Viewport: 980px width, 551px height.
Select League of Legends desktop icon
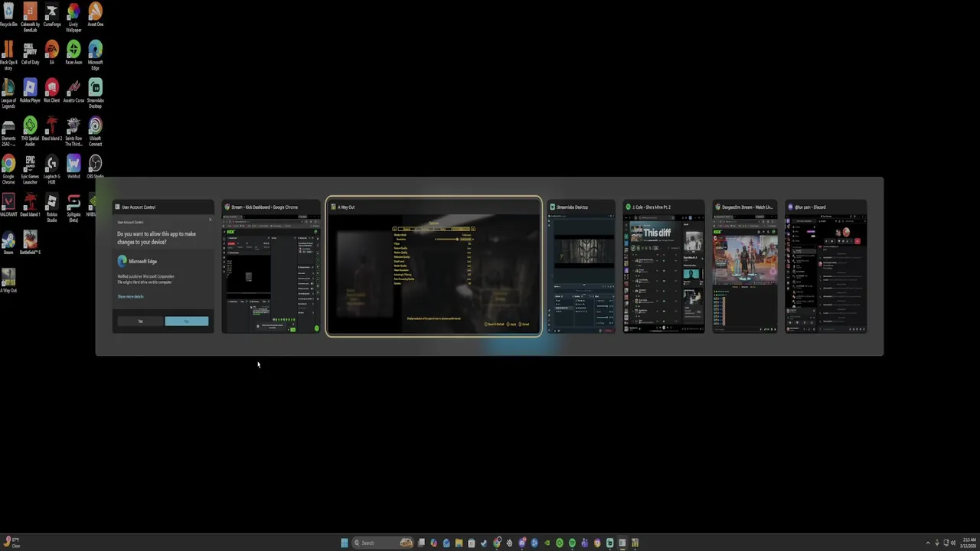(x=8, y=93)
